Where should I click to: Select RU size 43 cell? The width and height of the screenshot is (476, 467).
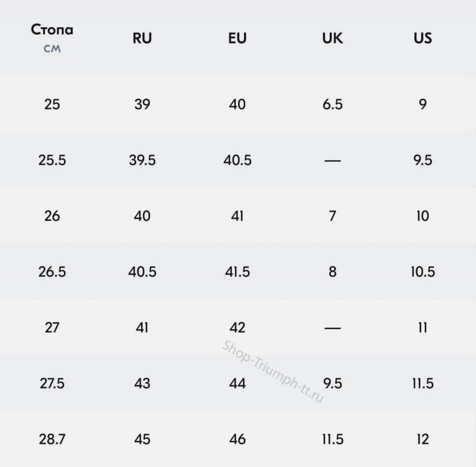coord(142,384)
